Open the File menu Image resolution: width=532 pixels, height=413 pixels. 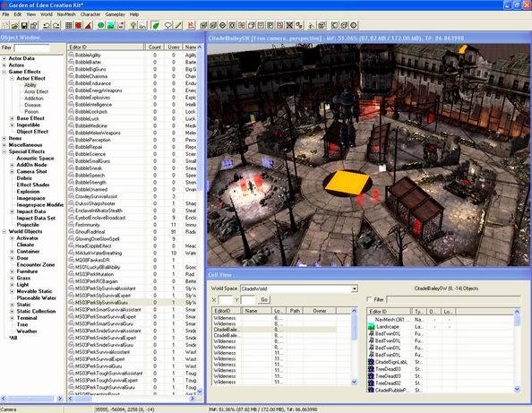(x=5, y=14)
